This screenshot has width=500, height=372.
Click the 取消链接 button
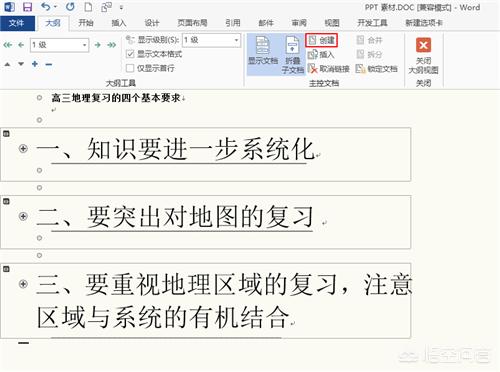coord(329,69)
